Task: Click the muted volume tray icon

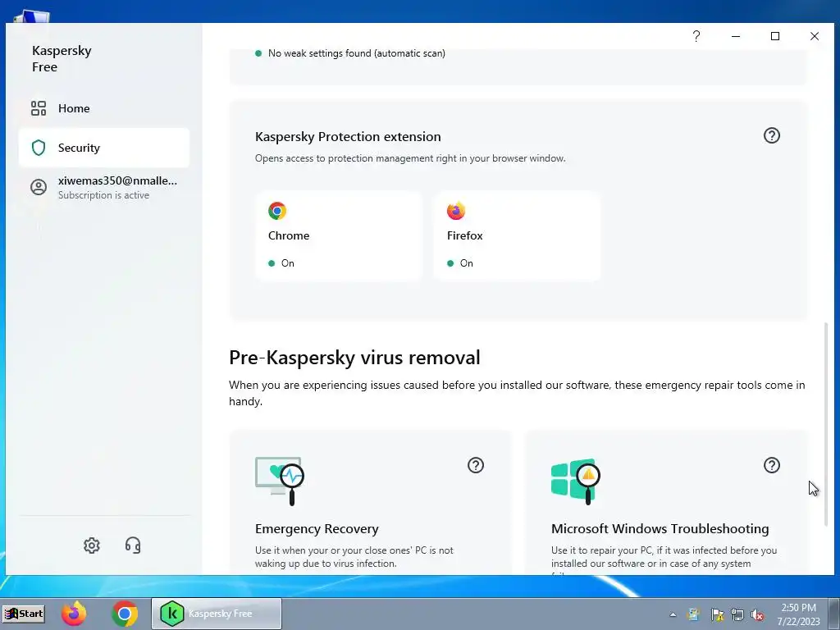Action: pyautogui.click(x=757, y=614)
